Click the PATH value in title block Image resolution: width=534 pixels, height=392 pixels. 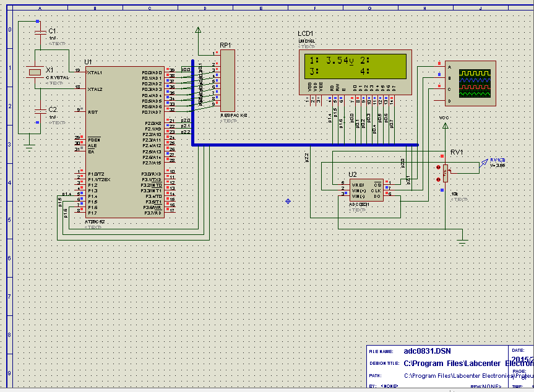coord(468,376)
